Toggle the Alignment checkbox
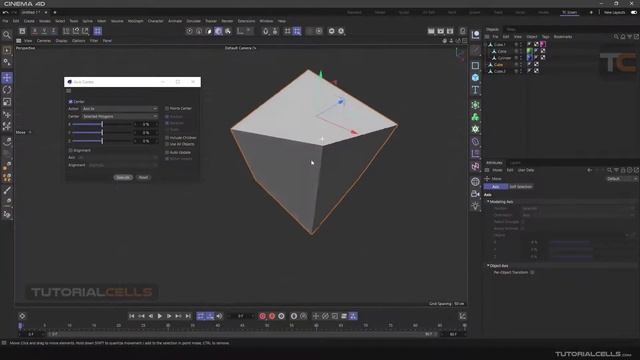The height and width of the screenshot is (360, 640). tap(71, 150)
